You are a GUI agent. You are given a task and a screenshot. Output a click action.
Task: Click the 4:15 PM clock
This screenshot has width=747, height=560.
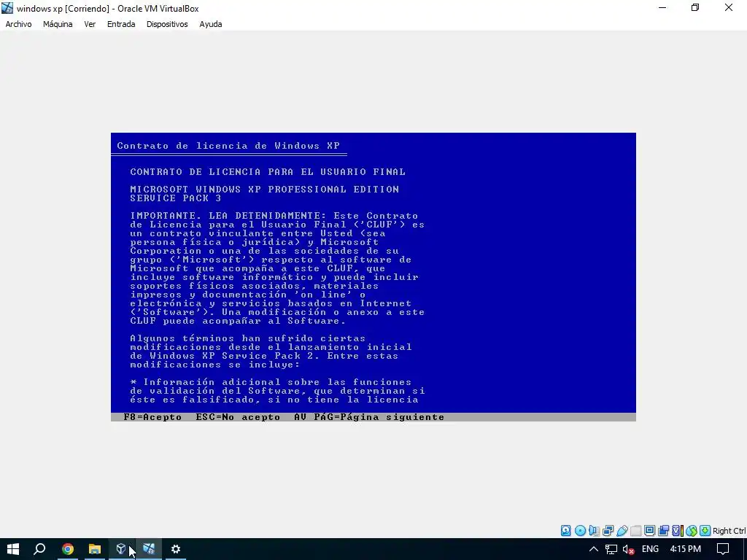[x=685, y=549]
